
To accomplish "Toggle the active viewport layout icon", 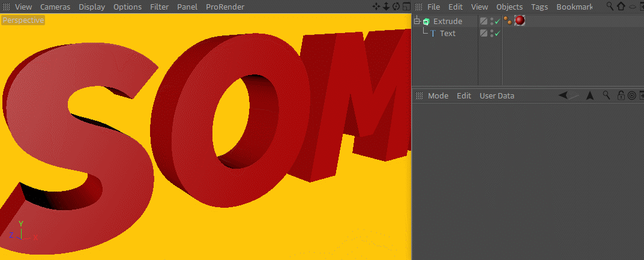I will (406, 7).
